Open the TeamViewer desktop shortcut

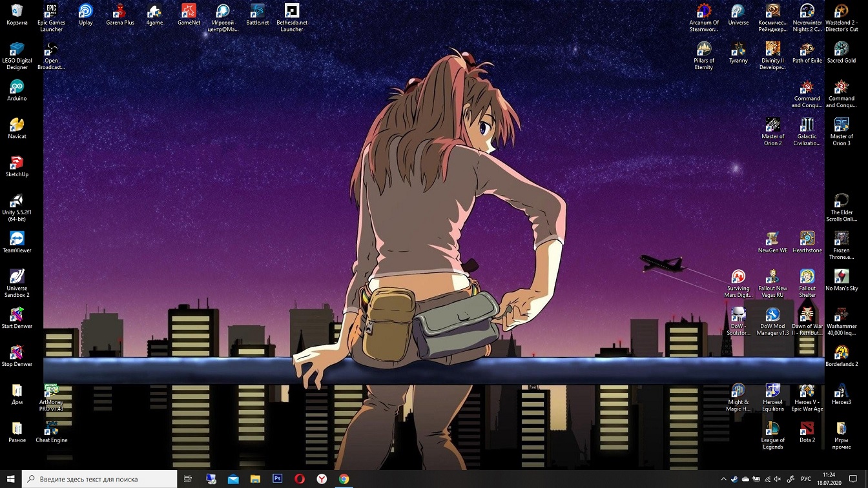(x=17, y=243)
